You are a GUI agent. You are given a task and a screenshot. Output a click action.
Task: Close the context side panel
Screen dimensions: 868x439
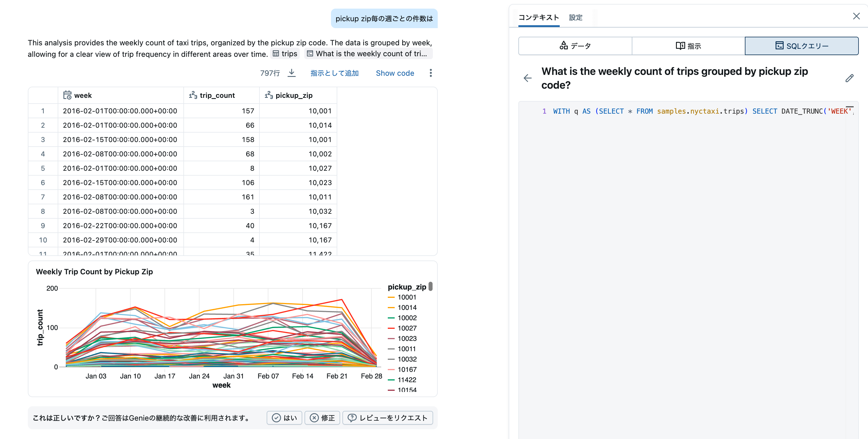856,16
